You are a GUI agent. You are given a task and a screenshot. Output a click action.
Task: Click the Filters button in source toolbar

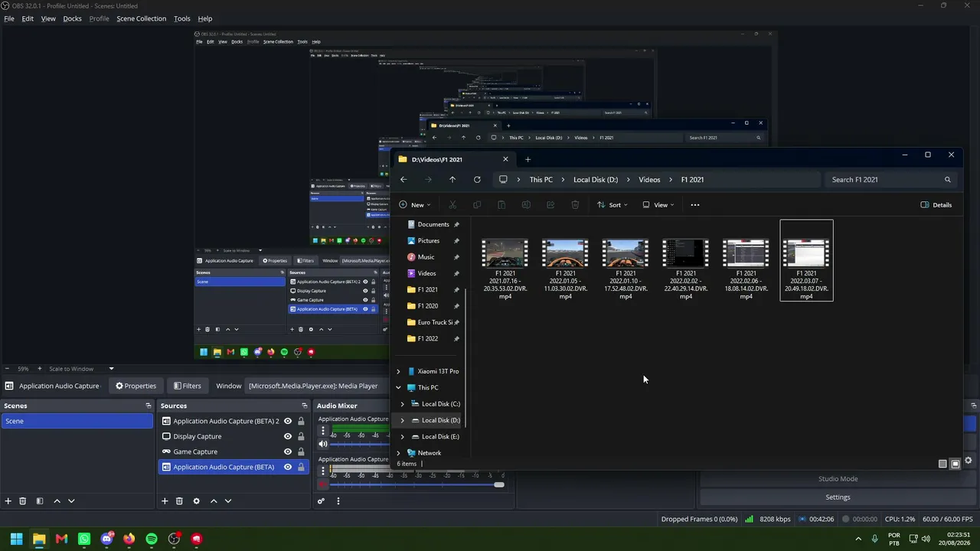pyautogui.click(x=188, y=386)
